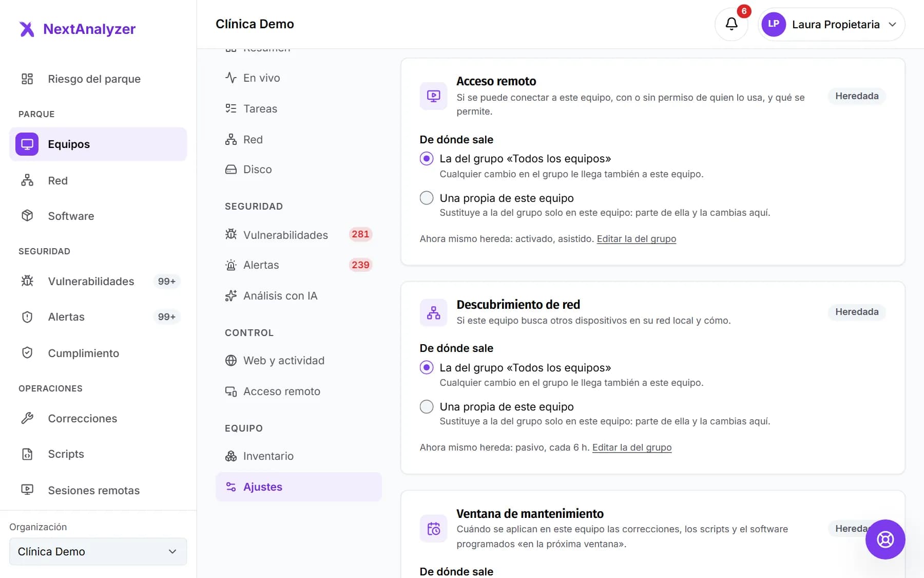
Task: Open the help lifebuoy floating button
Action: (x=885, y=539)
